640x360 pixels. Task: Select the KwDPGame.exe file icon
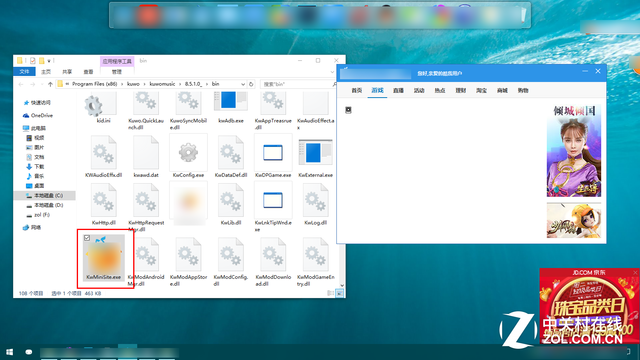point(273,153)
